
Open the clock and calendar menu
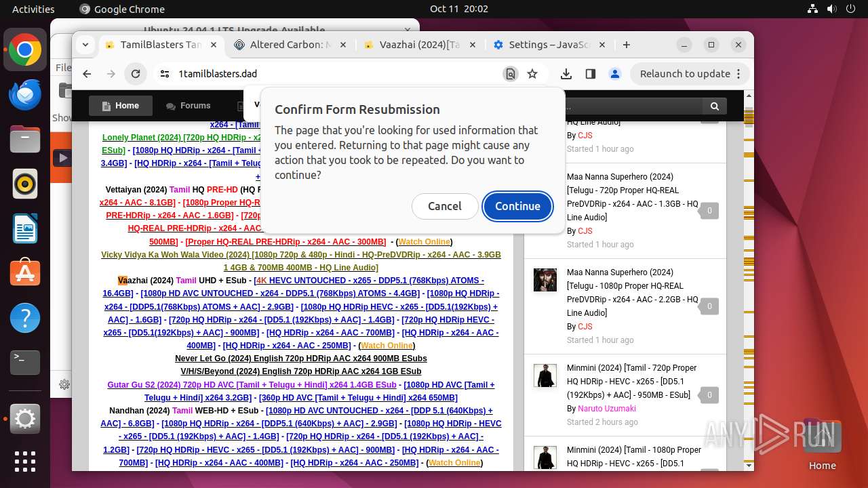click(x=458, y=9)
